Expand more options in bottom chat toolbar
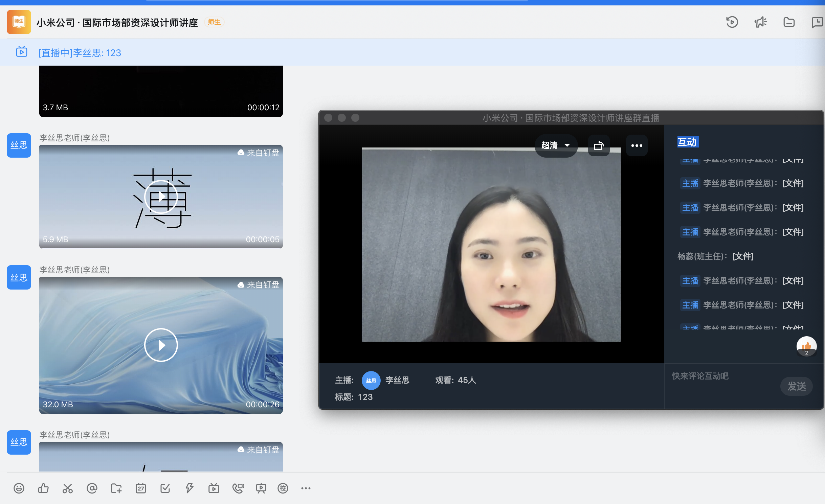 click(306, 488)
